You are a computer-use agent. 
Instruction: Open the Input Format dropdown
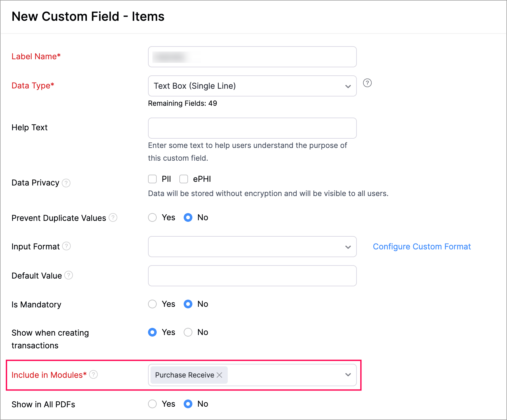(252, 247)
